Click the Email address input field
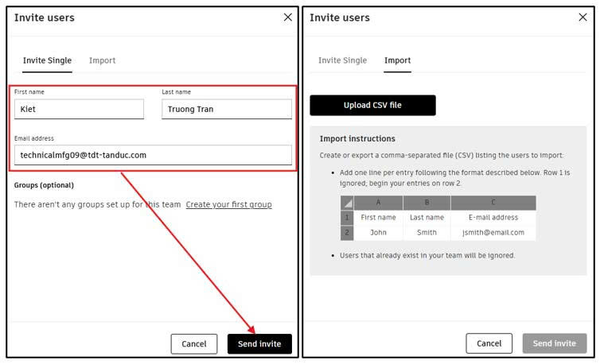The width and height of the screenshot is (604, 364). (153, 155)
